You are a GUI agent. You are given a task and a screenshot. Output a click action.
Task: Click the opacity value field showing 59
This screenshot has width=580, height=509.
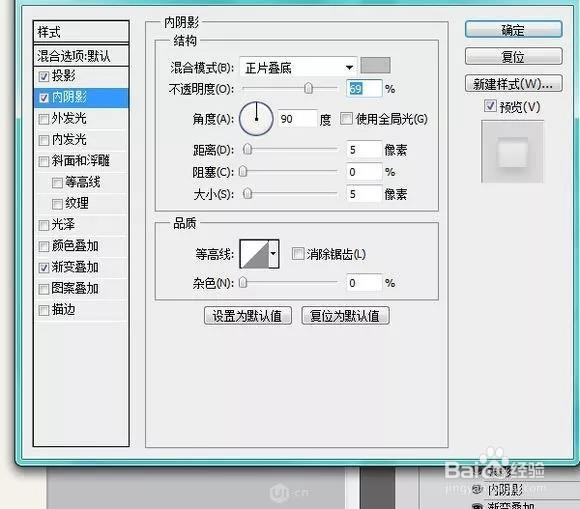364,89
